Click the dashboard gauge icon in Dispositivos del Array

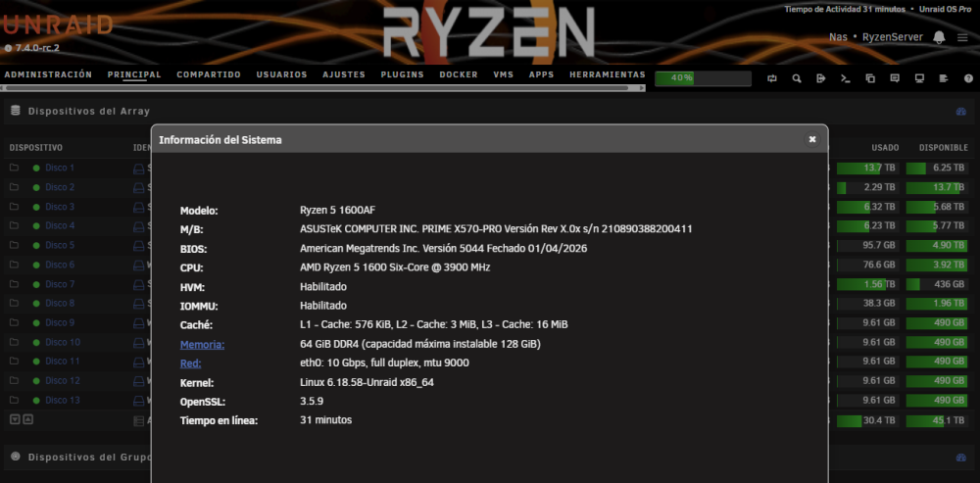pos(961,112)
